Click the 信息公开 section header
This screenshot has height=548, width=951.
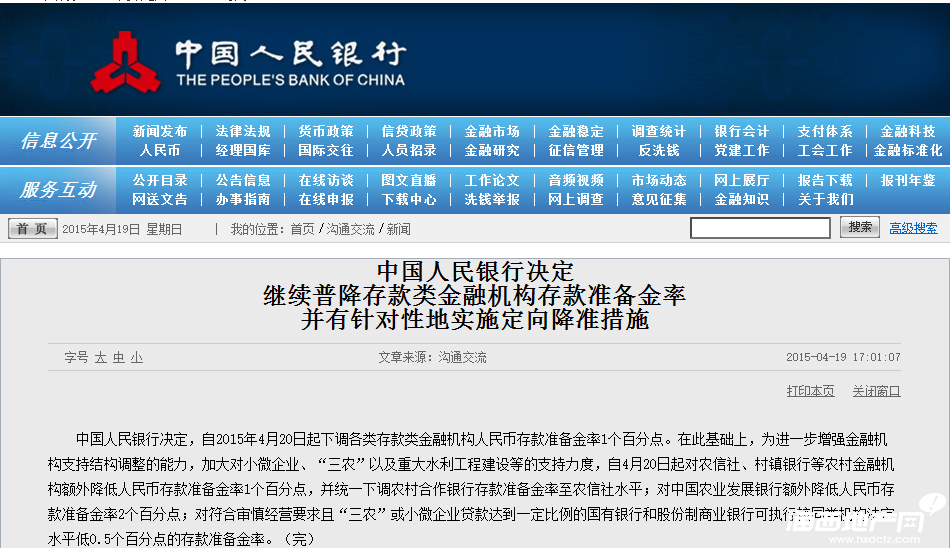(x=58, y=141)
